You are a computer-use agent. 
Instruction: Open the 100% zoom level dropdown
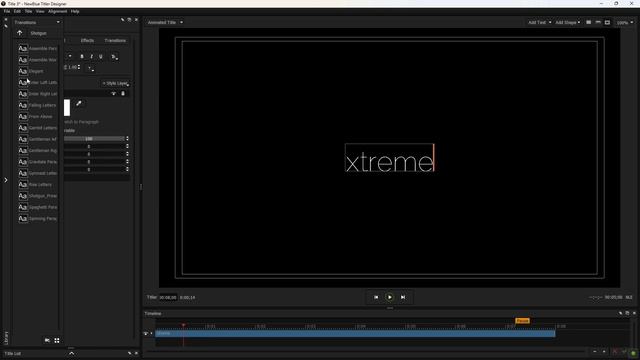pos(624,22)
